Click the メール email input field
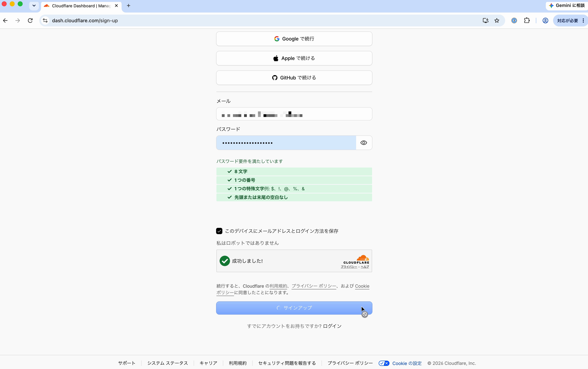The width and height of the screenshot is (588, 369). (x=294, y=114)
